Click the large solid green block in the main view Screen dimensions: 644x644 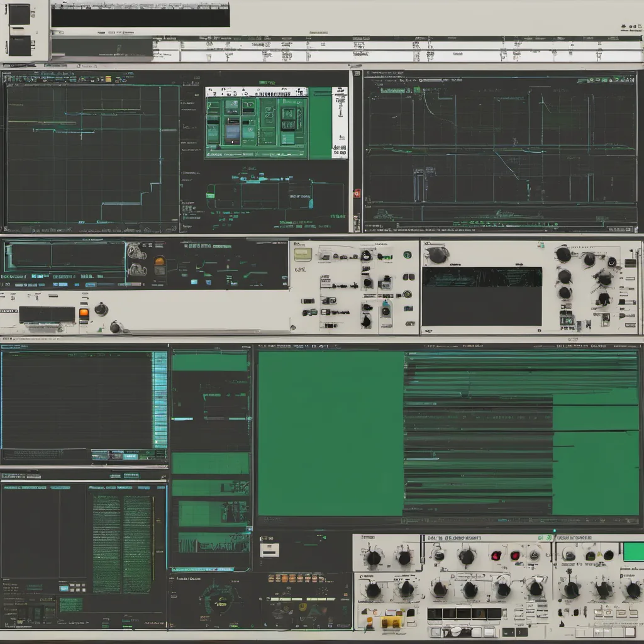coord(330,433)
